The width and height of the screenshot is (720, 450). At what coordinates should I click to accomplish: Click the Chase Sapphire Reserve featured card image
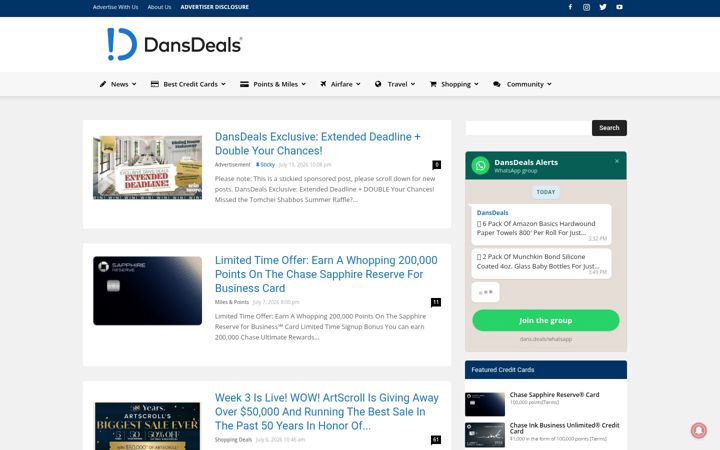point(484,404)
